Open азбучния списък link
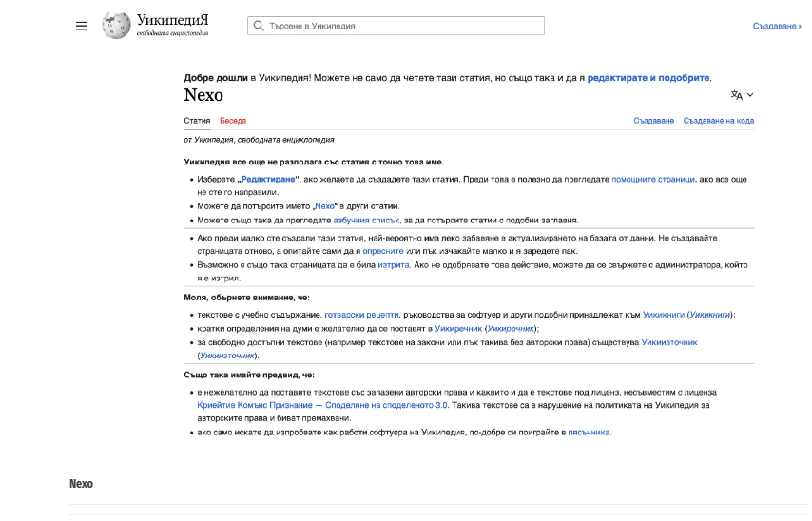Screen dimensions: 812x521 pyautogui.click(x=366, y=221)
